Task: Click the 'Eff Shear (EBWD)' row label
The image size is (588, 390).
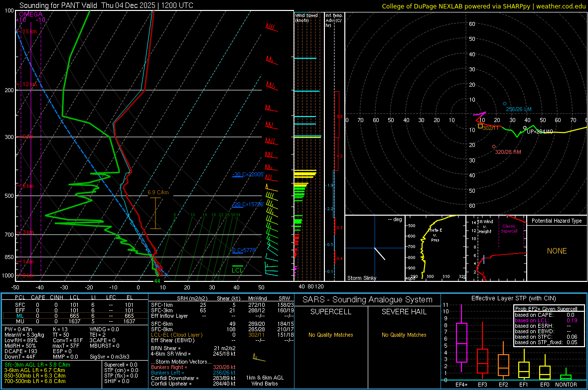Action: point(172,341)
